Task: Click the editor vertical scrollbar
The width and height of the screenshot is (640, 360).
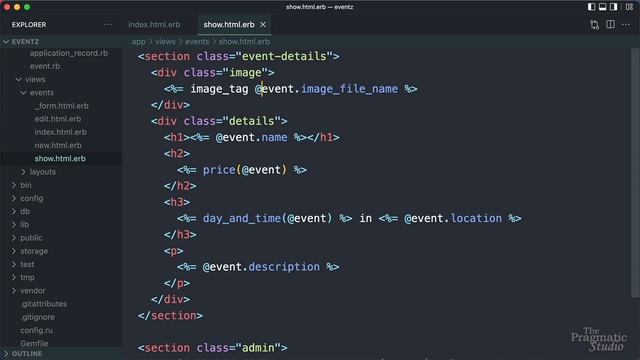Action: 635,173
